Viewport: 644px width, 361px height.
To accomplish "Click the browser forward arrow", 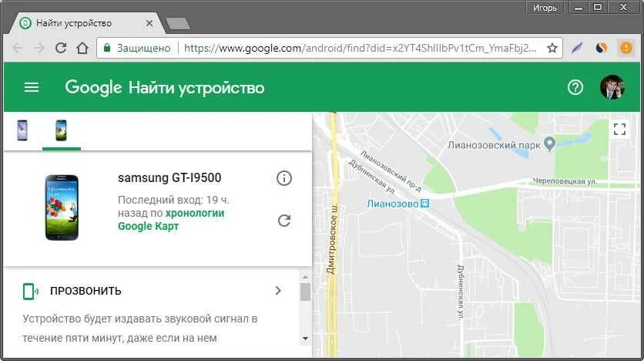I will 39,48.
